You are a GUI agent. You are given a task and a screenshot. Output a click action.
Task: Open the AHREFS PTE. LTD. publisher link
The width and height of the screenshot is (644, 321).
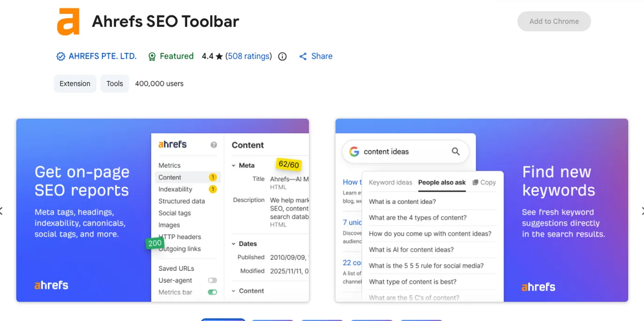click(x=102, y=56)
